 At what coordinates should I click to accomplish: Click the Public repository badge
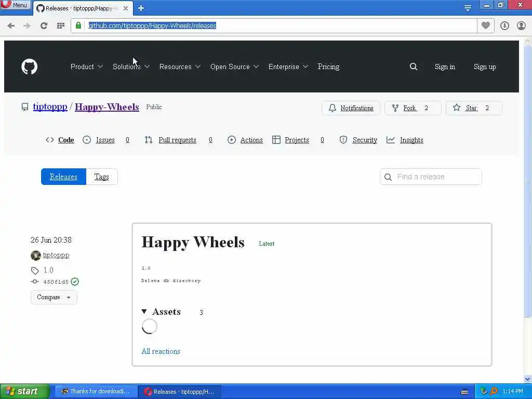pyautogui.click(x=154, y=107)
